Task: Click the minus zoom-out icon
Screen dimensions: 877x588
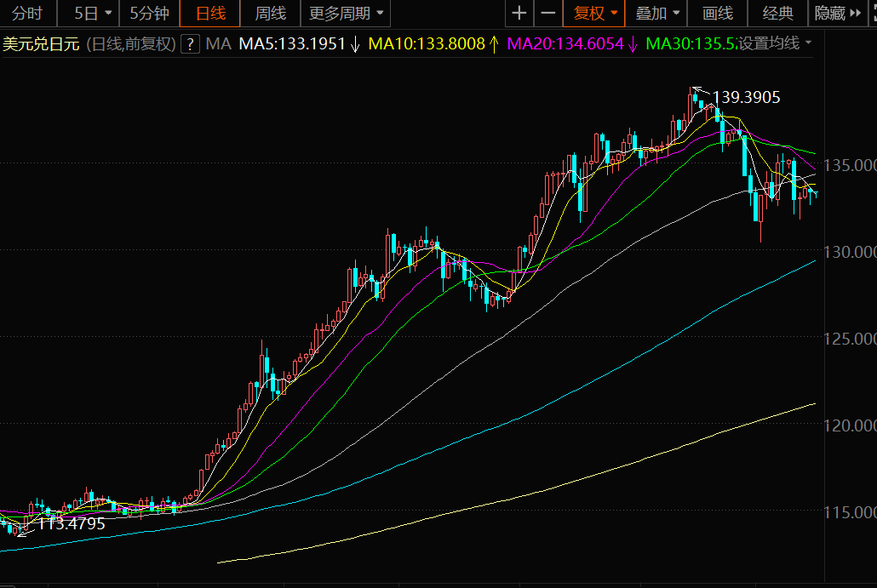Action: click(x=548, y=14)
